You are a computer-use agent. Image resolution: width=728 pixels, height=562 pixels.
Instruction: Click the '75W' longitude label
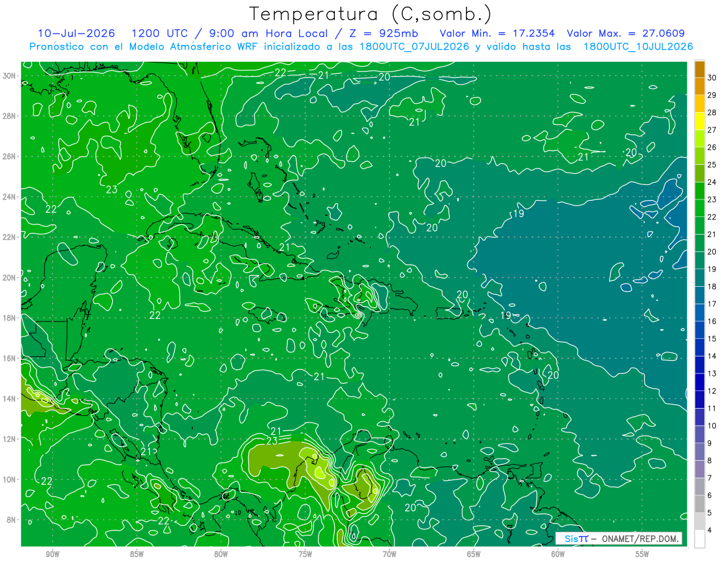[305, 555]
